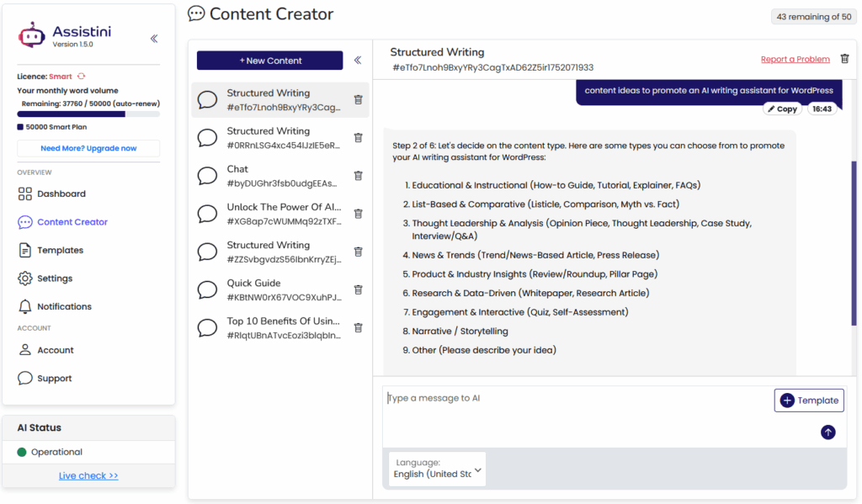Expand the Template picker
This screenshot has height=504, width=862.
click(808, 400)
